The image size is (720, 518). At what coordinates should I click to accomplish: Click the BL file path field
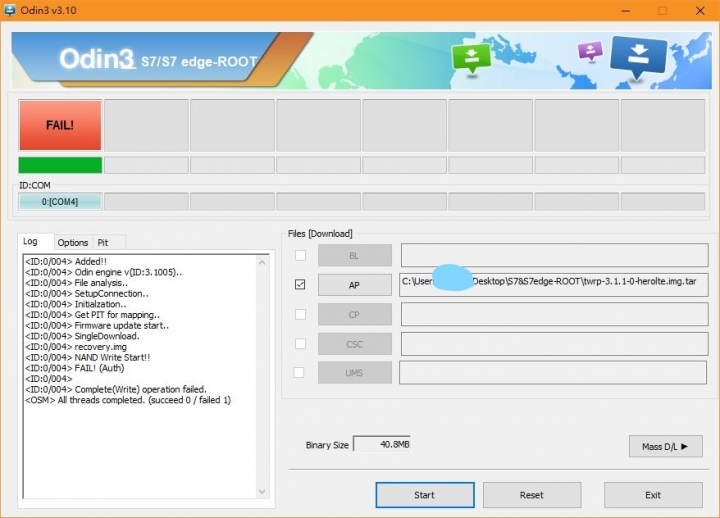[554, 255]
